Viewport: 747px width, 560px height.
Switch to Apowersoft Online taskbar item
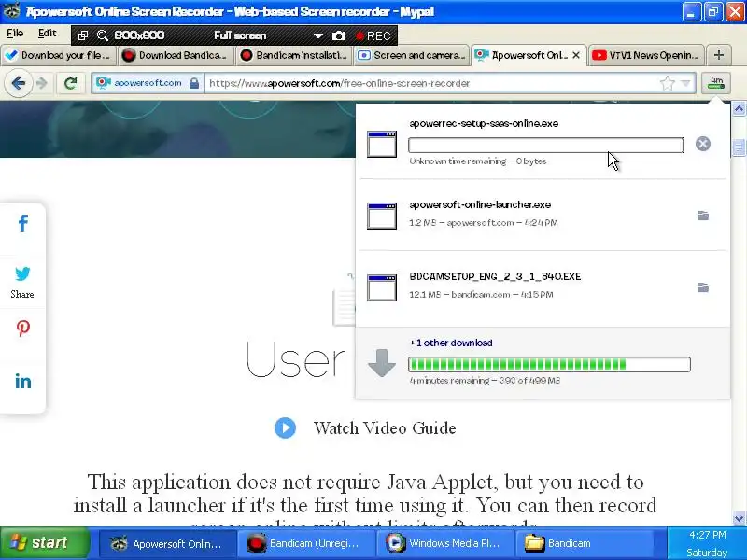pyautogui.click(x=167, y=543)
